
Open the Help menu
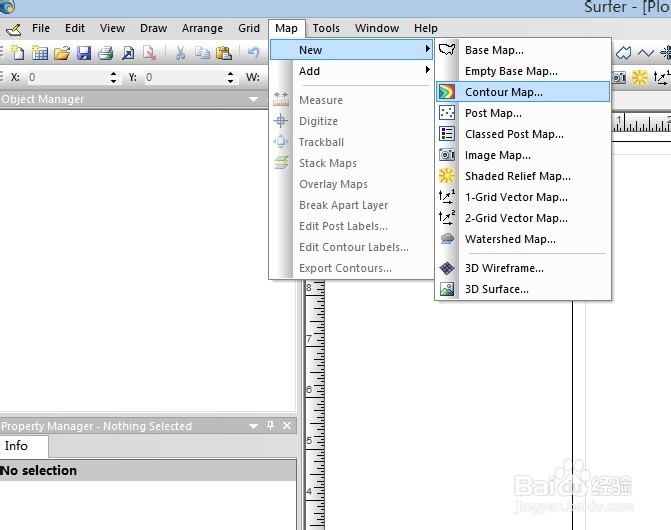point(426,28)
